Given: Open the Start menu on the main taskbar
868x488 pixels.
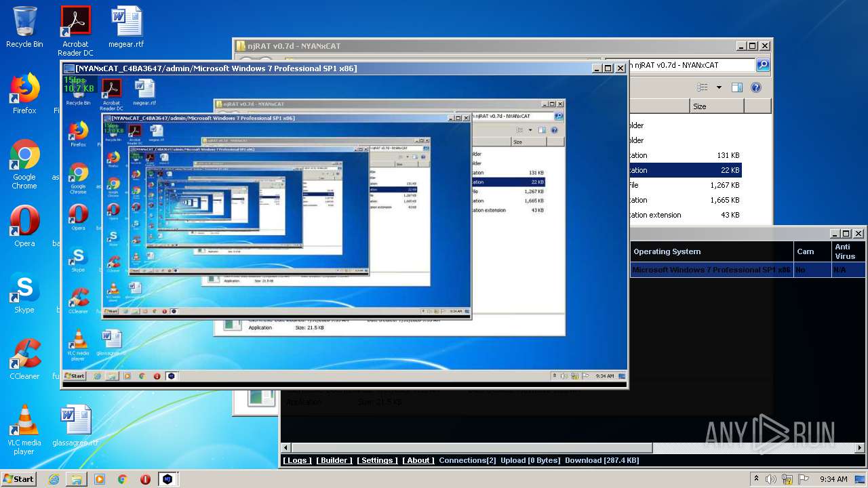Looking at the screenshot, I should click(18, 479).
